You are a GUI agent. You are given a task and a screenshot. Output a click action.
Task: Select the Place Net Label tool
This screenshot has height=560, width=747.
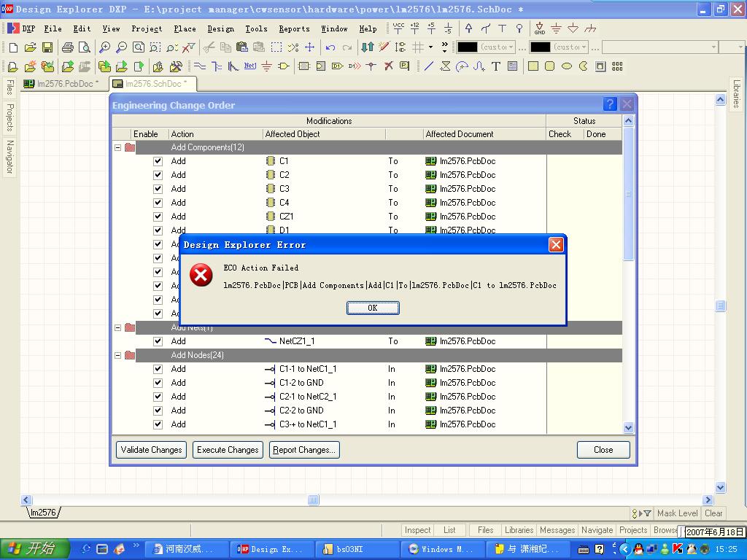(249, 66)
